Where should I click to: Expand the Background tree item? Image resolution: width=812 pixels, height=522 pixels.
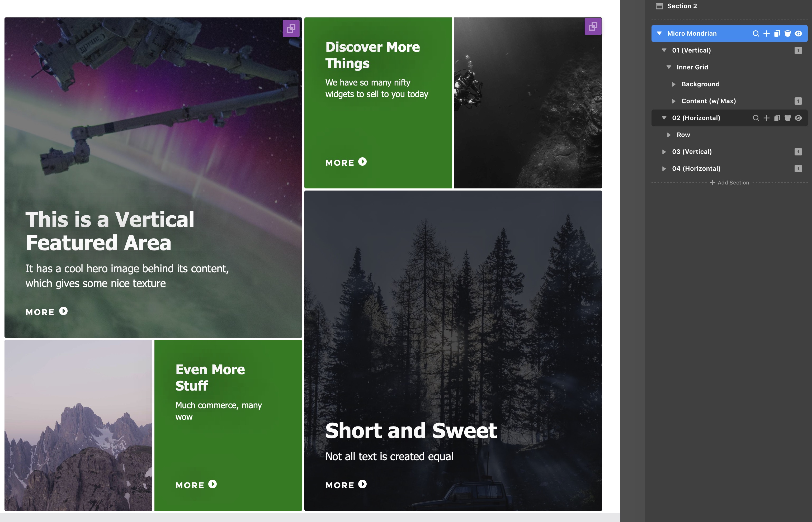click(x=674, y=84)
